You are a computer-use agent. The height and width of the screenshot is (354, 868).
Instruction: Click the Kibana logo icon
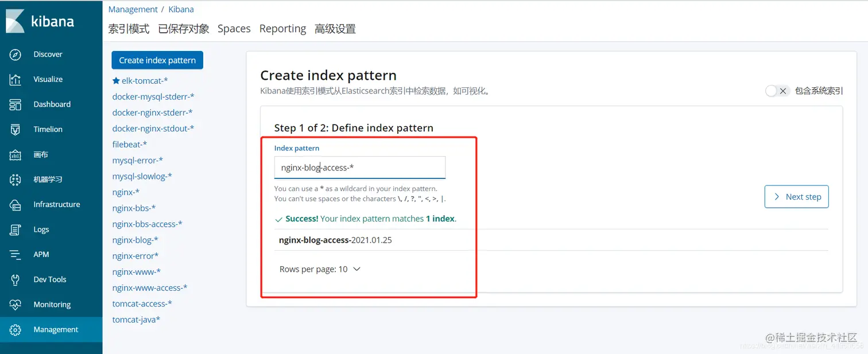coord(15,21)
